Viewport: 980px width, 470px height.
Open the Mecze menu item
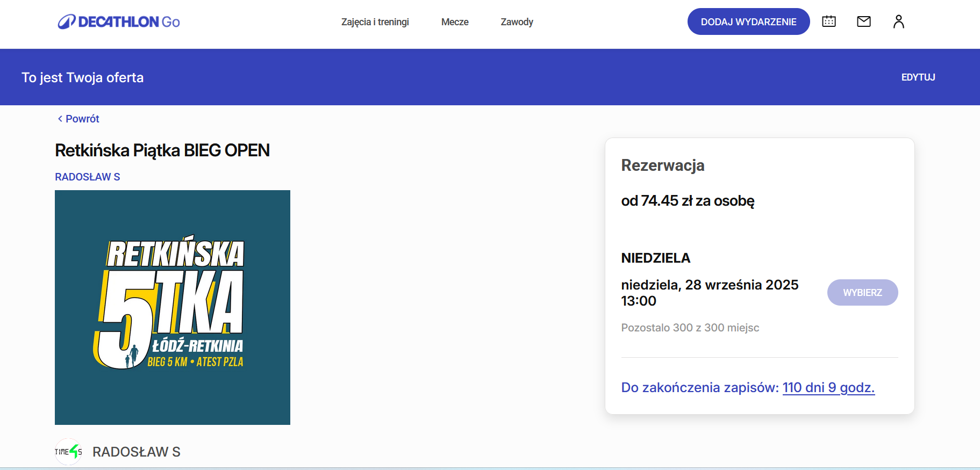pyautogui.click(x=455, y=22)
